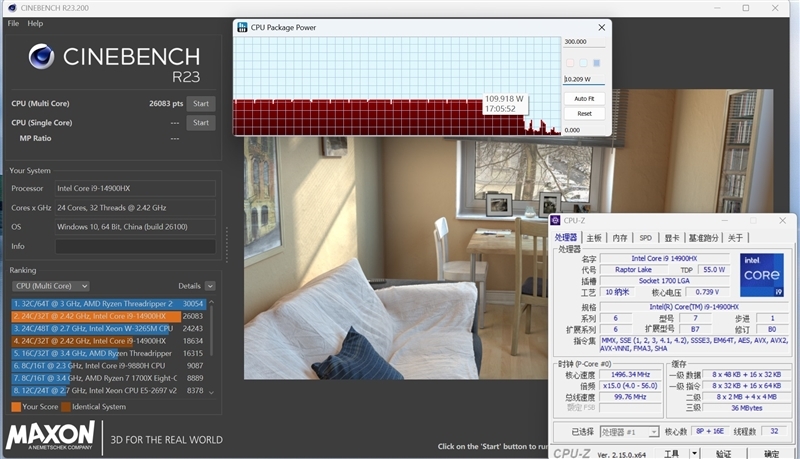Open the 工具 dropdown arrow in CPU-Z
Image resolution: width=800 pixels, height=459 pixels.
coord(694,454)
